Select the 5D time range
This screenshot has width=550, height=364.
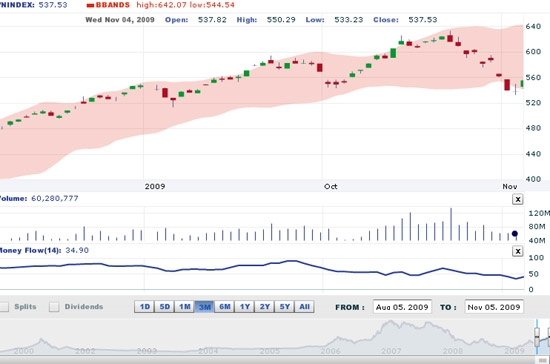[165, 307]
